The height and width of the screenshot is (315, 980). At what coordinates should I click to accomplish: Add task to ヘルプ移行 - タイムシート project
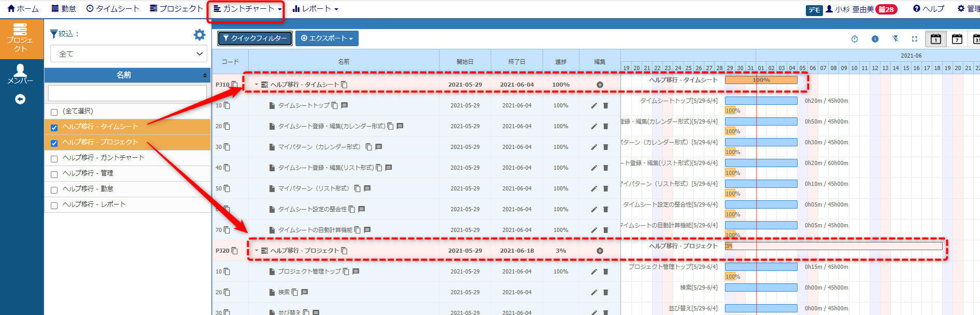coord(600,85)
